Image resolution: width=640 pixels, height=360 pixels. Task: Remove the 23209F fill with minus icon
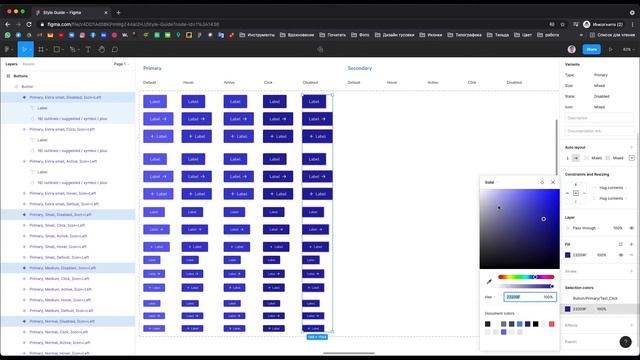click(x=631, y=255)
